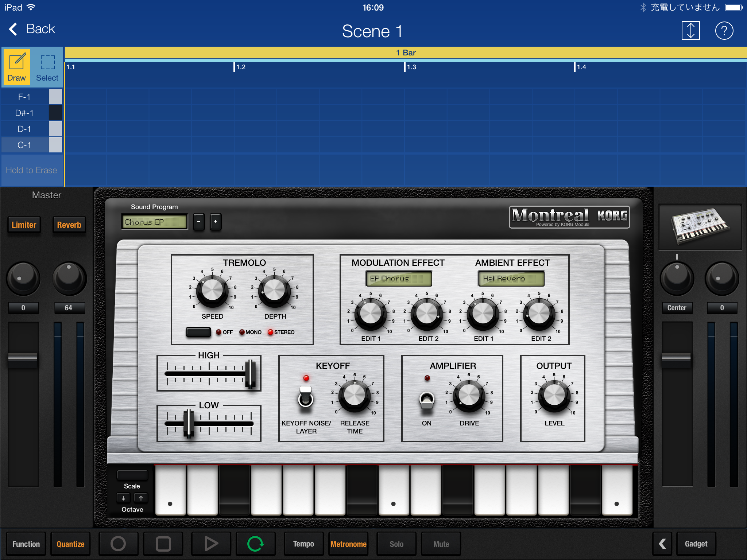Click the Ambient Effect EDIT 2 knob
Screen dimensions: 747x560
[x=539, y=314]
